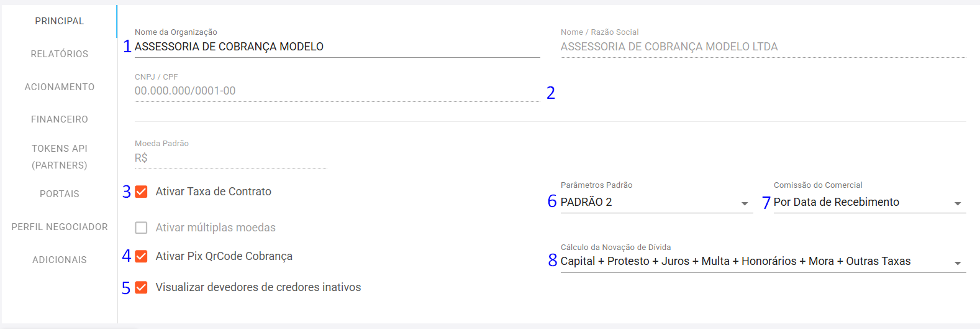Open the Comissão do Comercial dropdown
The image size is (980, 329).
pos(869,203)
